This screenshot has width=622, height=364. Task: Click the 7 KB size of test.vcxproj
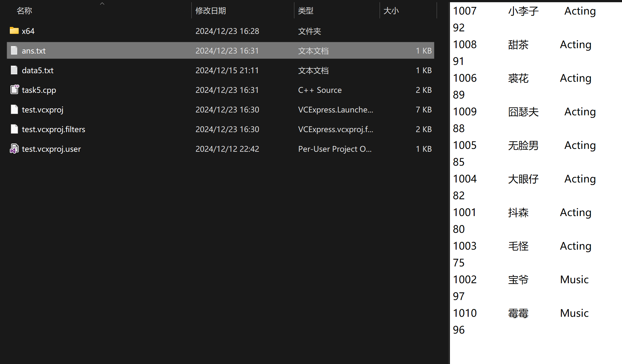tap(423, 110)
